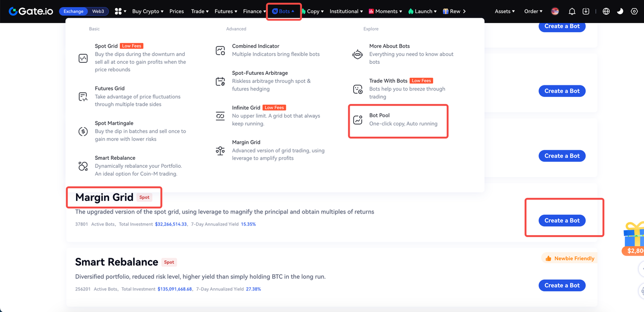Expand the Futures dropdown menu
Screen dimensions: 644x312
coord(225,11)
